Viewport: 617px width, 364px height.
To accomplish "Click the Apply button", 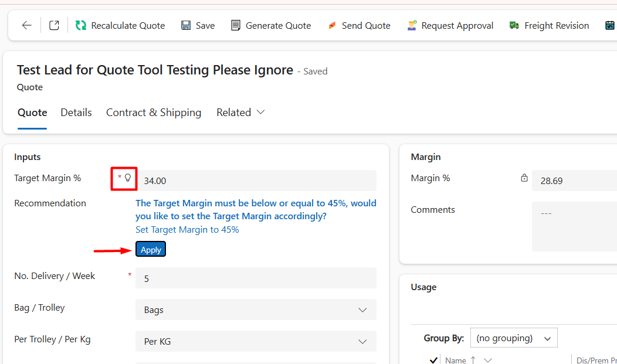I will coord(151,249).
